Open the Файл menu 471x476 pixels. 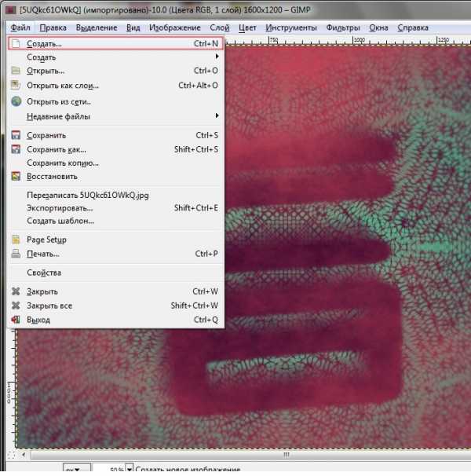click(20, 27)
